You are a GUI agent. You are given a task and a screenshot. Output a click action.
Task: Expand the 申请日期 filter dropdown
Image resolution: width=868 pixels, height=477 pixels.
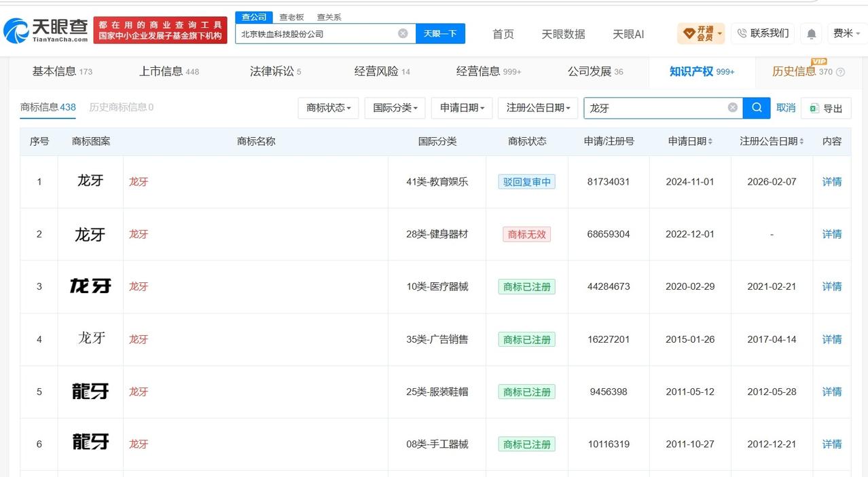click(x=462, y=108)
